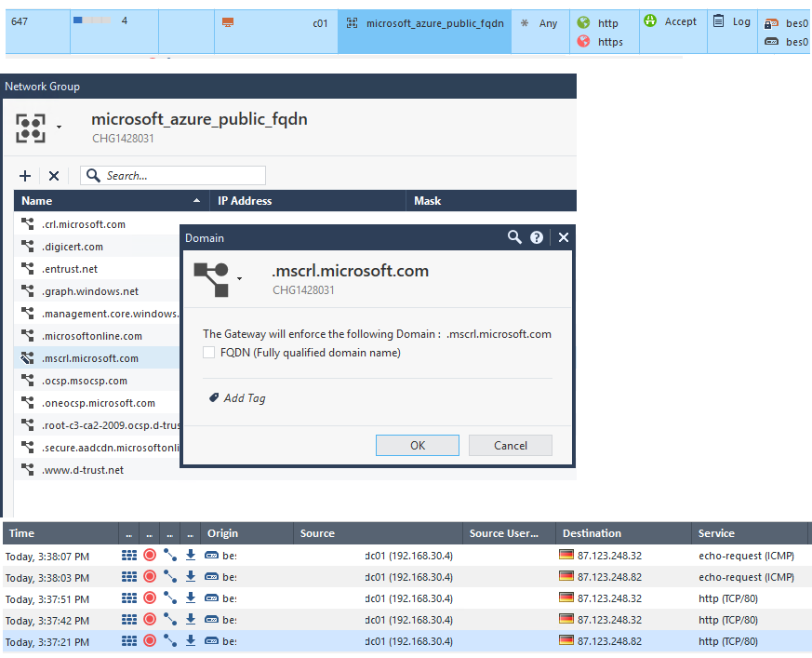This screenshot has width=812, height=658.
Task: Click the group icon beside microsoft_azure_public_fqdn in rule
Action: [353, 22]
